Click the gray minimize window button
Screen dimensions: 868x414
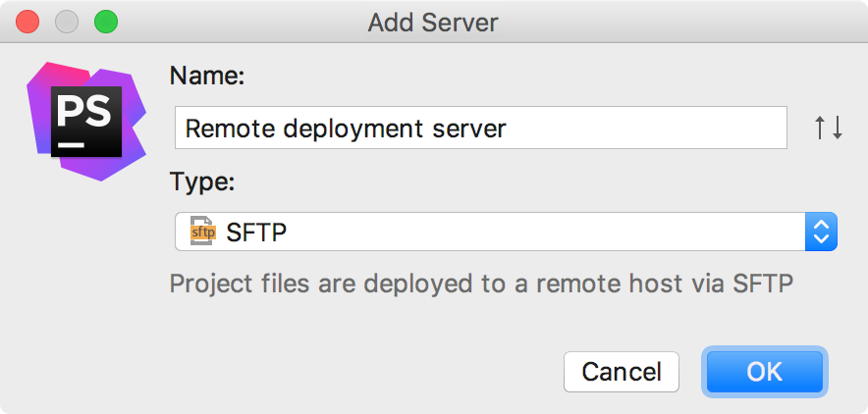point(67,23)
